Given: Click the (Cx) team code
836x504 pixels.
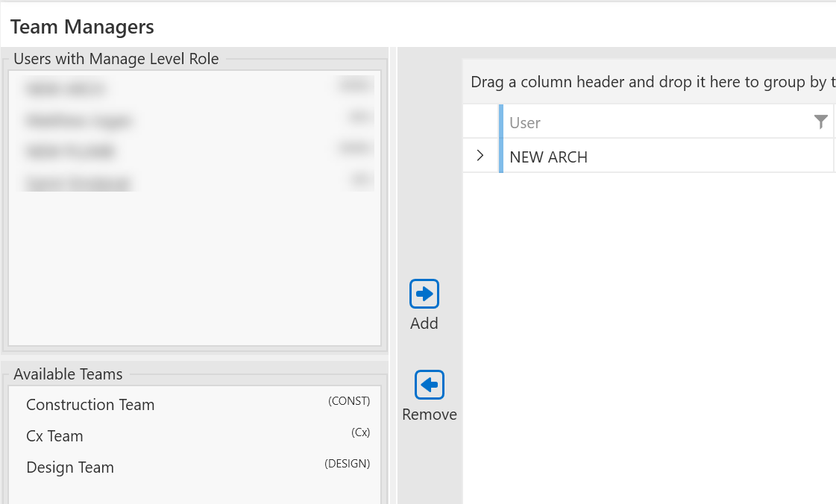Looking at the screenshot, I should coord(360,432).
